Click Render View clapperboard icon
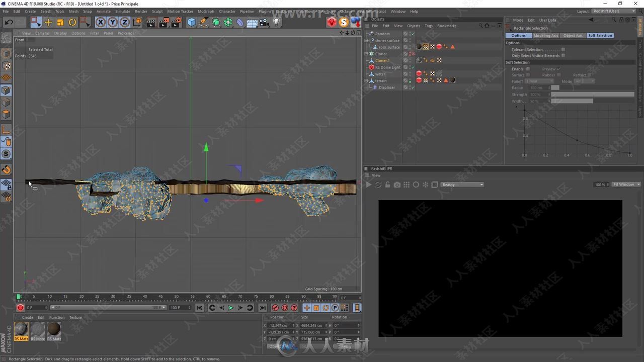 [x=151, y=22]
